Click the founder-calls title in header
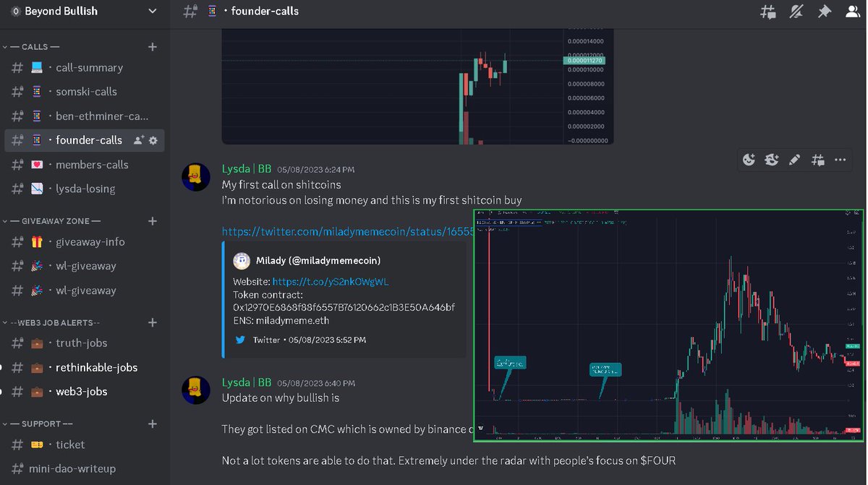This screenshot has width=868, height=485. pyautogui.click(x=265, y=12)
